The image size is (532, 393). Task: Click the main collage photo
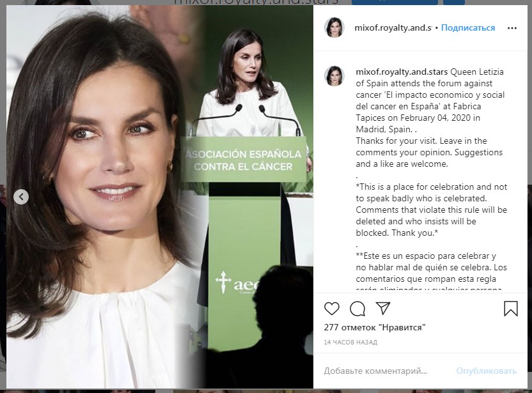[x=160, y=197]
